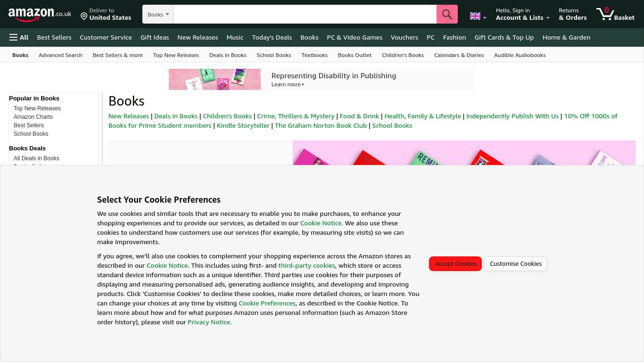The image size is (644, 362).
Task: Click green Deals in Books link
Action: 176,116
